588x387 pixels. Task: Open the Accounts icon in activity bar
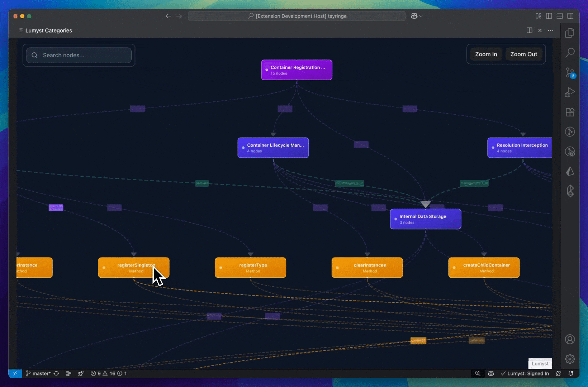click(x=570, y=339)
